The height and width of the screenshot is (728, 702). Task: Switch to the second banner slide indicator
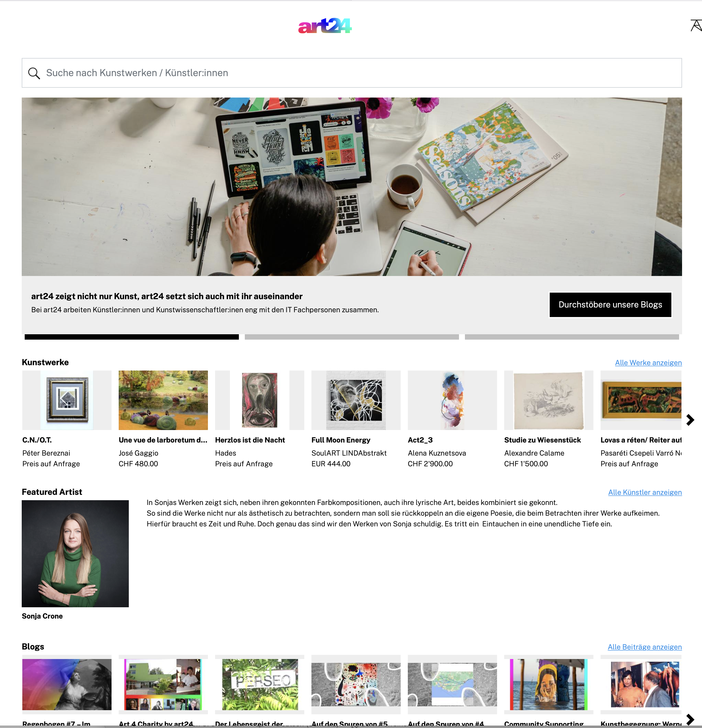pos(352,337)
